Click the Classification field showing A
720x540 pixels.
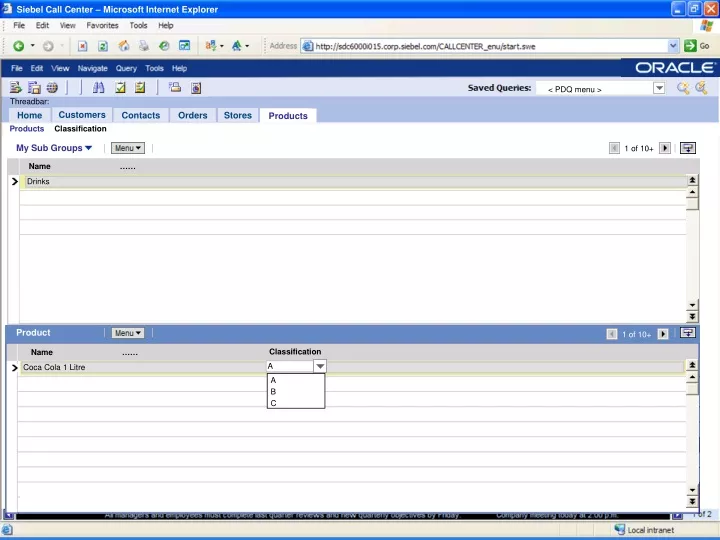click(290, 366)
